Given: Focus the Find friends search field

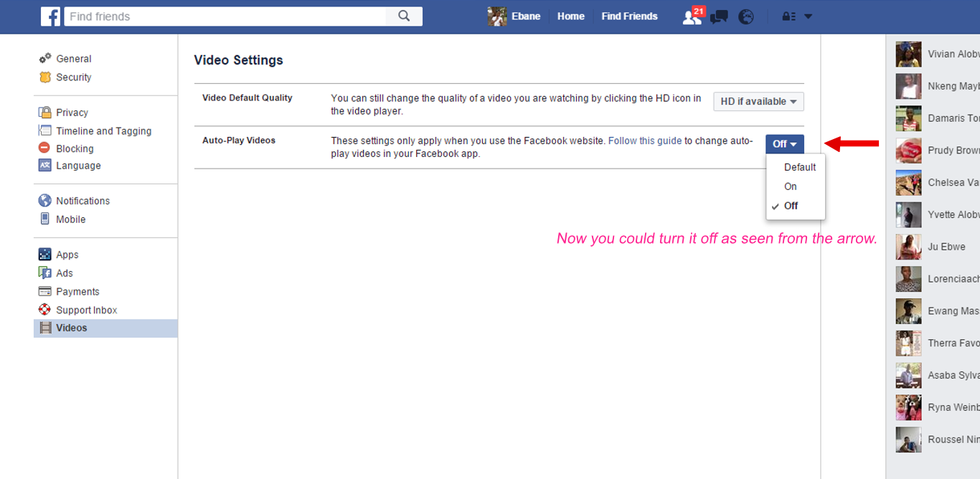Looking at the screenshot, I should [225, 16].
